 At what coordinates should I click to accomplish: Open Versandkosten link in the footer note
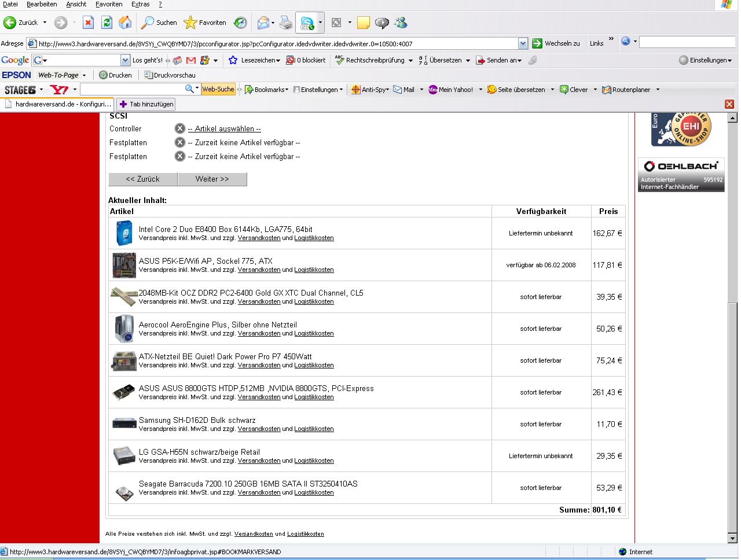click(254, 534)
